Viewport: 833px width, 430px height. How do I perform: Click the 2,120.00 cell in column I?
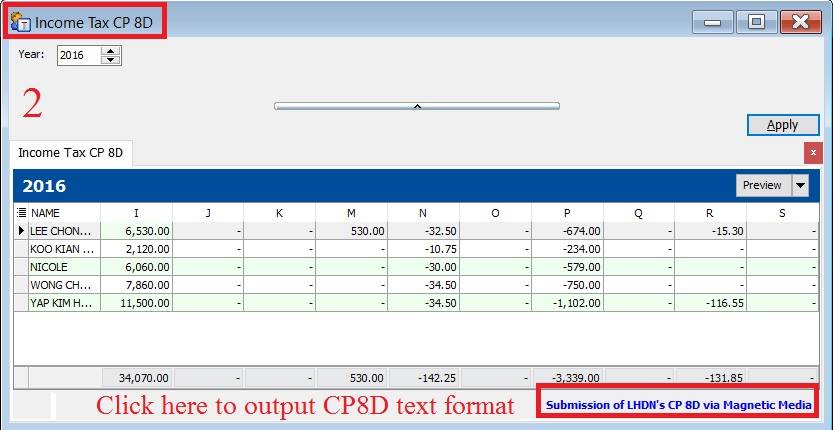click(137, 249)
